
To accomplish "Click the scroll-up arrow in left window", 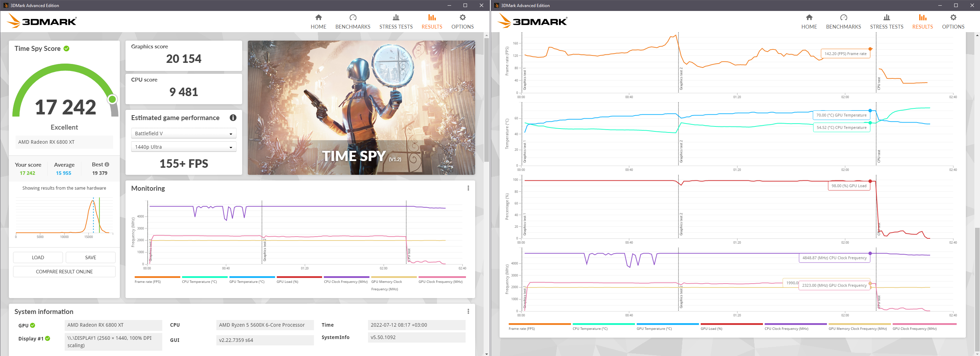I will point(486,35).
